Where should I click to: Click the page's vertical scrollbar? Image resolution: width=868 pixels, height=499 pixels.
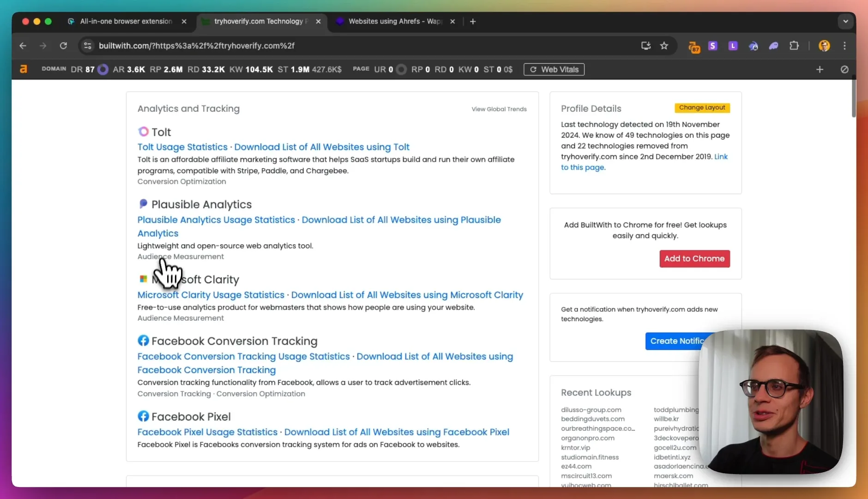pos(853,97)
